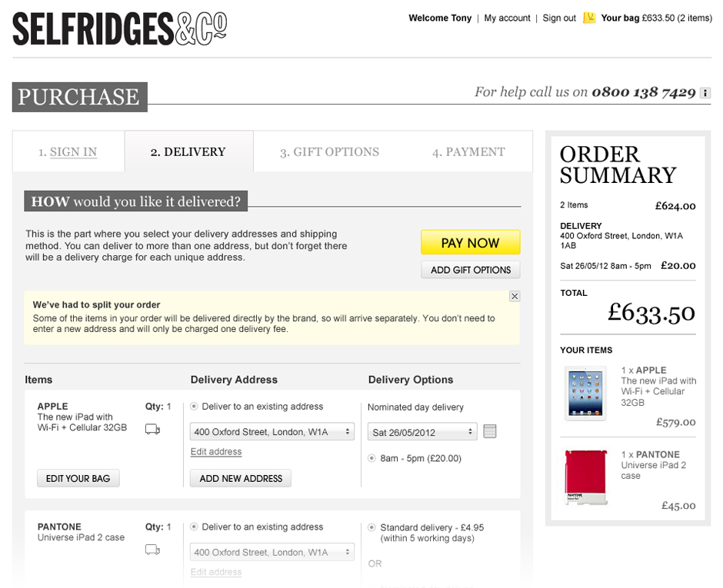Expand the Pantone item address dropdown
Viewport: 723px width, 588px height.
272,552
